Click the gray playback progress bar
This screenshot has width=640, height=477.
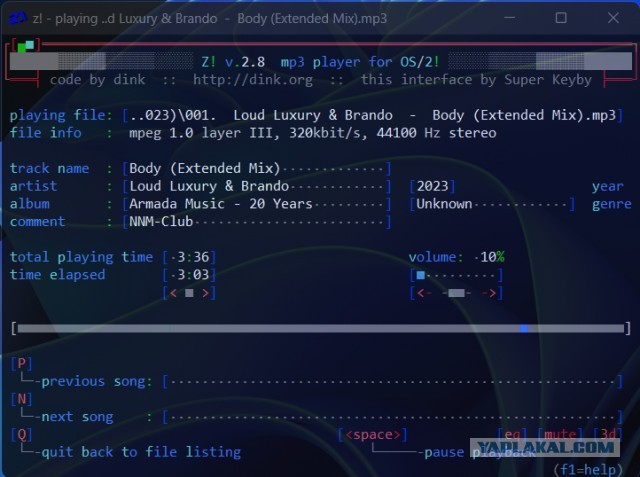[x=320, y=328]
